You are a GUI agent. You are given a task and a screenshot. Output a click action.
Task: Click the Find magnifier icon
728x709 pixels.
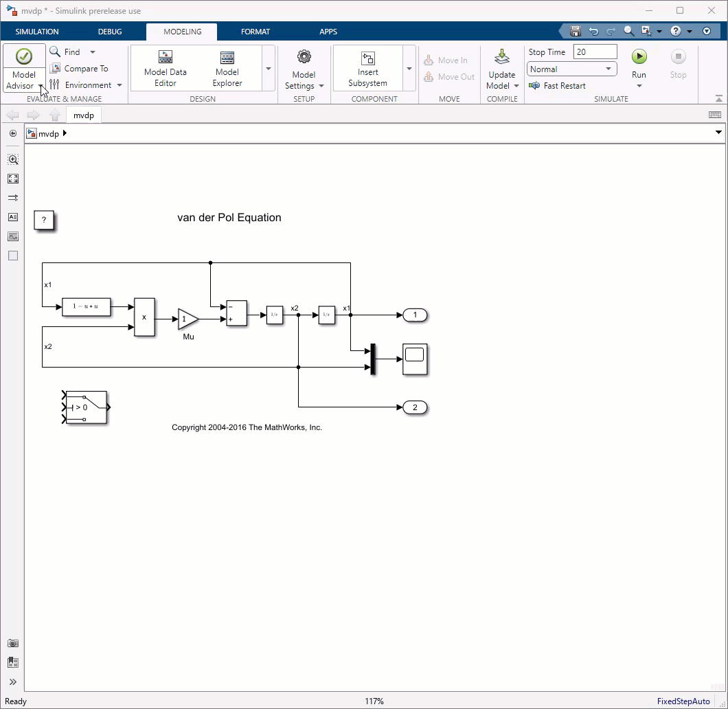pyautogui.click(x=55, y=52)
